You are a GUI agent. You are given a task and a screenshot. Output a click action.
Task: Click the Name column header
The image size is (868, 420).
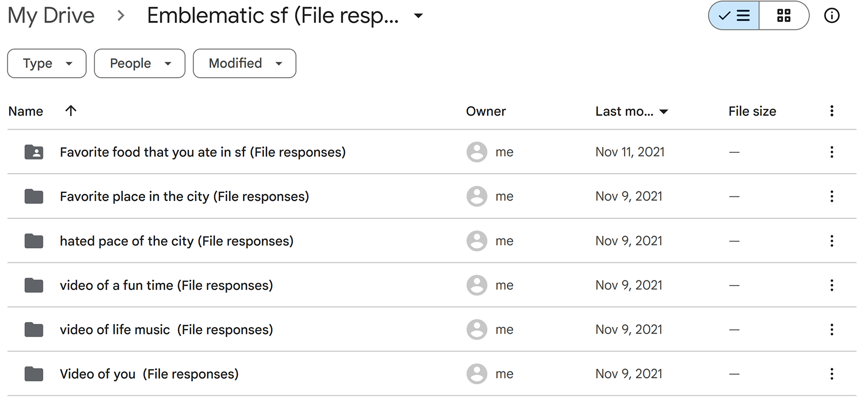point(26,111)
